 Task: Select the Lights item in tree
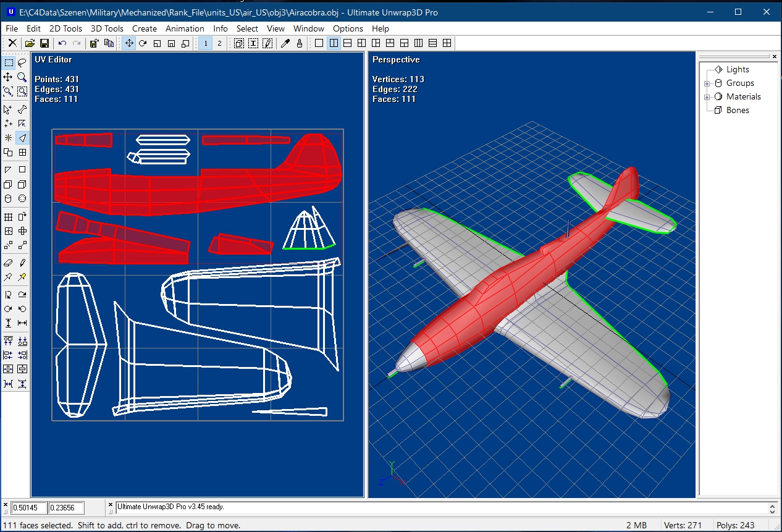coord(738,70)
